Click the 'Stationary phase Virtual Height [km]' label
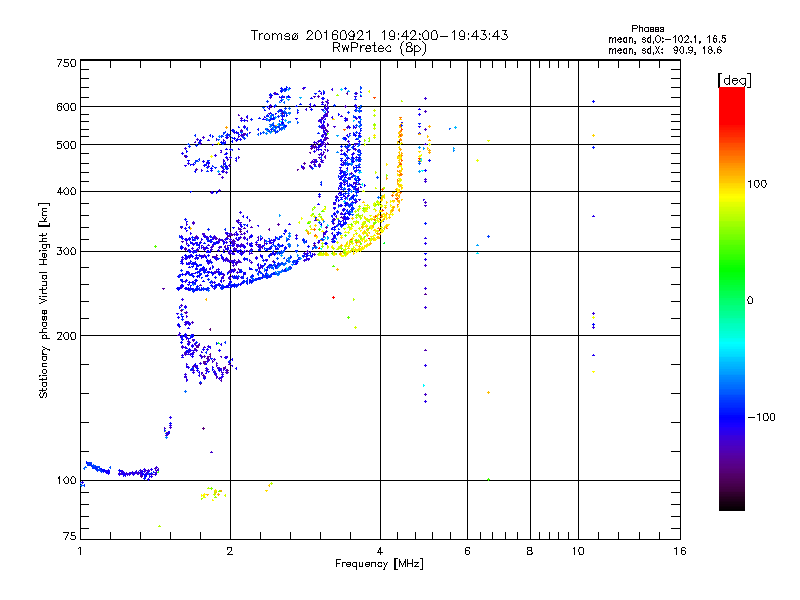This screenshot has width=800, height=600. (x=44, y=300)
